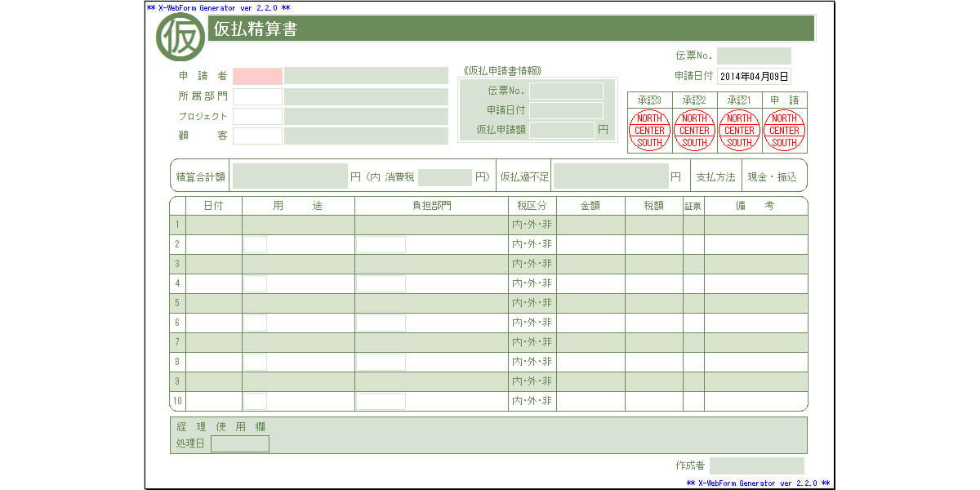
Task: Toggle 税区分 内・外・非 in row 1
Action: (x=532, y=225)
